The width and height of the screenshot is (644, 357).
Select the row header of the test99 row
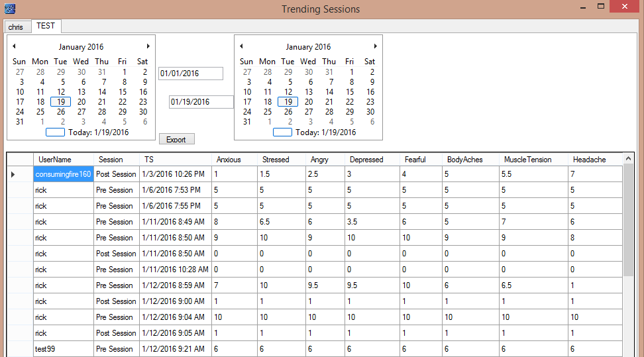click(x=20, y=349)
